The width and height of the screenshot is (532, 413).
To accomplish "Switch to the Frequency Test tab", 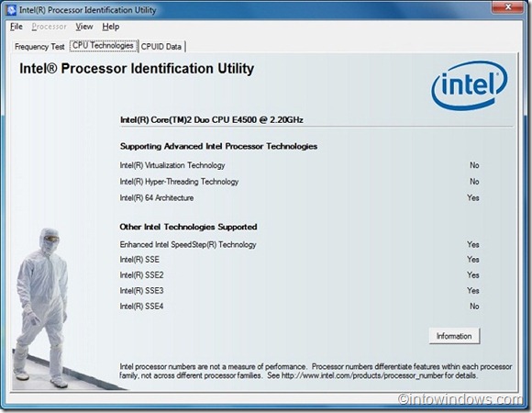I will point(39,47).
